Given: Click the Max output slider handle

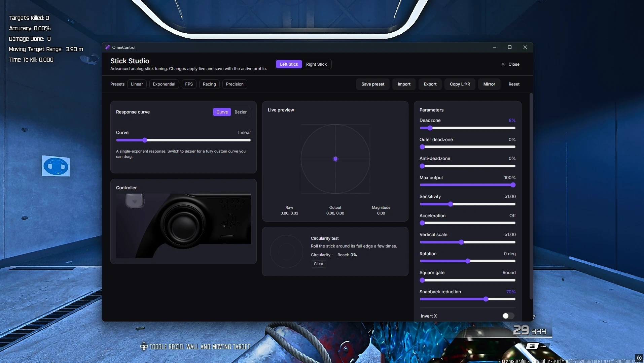Looking at the screenshot, I should click(x=513, y=185).
